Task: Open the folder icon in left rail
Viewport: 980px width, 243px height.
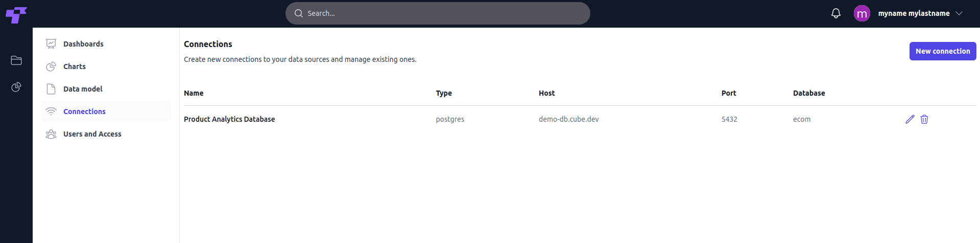Action: click(x=16, y=60)
